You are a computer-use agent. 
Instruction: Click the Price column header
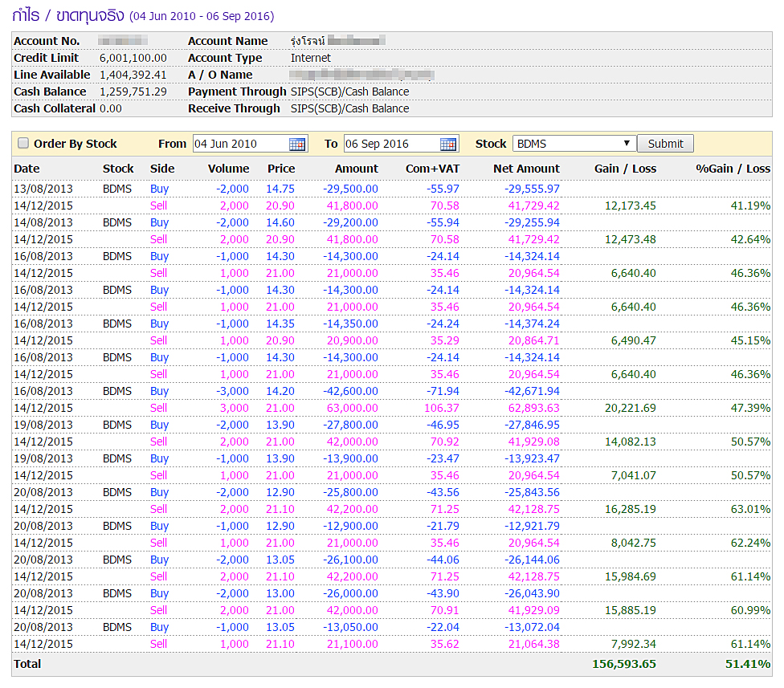click(281, 169)
